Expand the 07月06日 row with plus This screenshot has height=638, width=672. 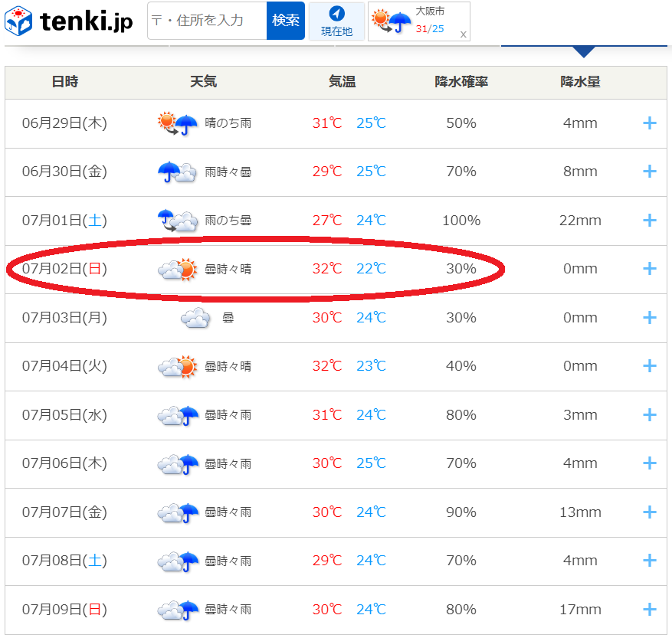point(650,463)
